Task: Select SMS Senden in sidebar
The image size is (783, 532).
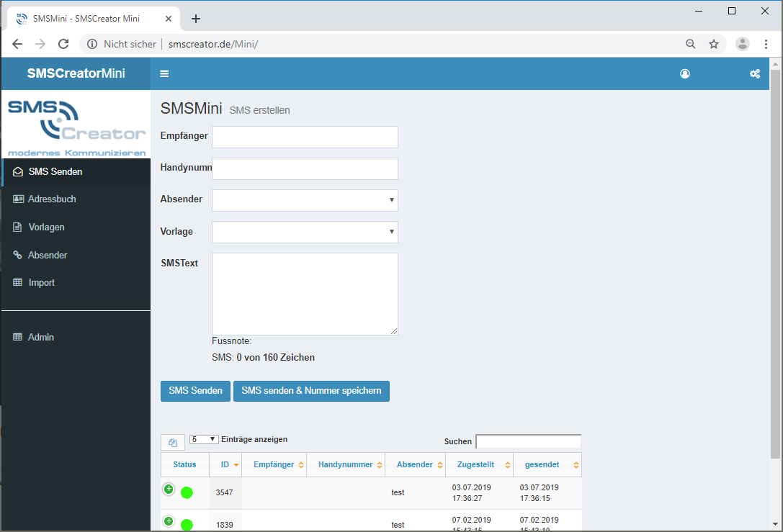Action: tap(76, 171)
